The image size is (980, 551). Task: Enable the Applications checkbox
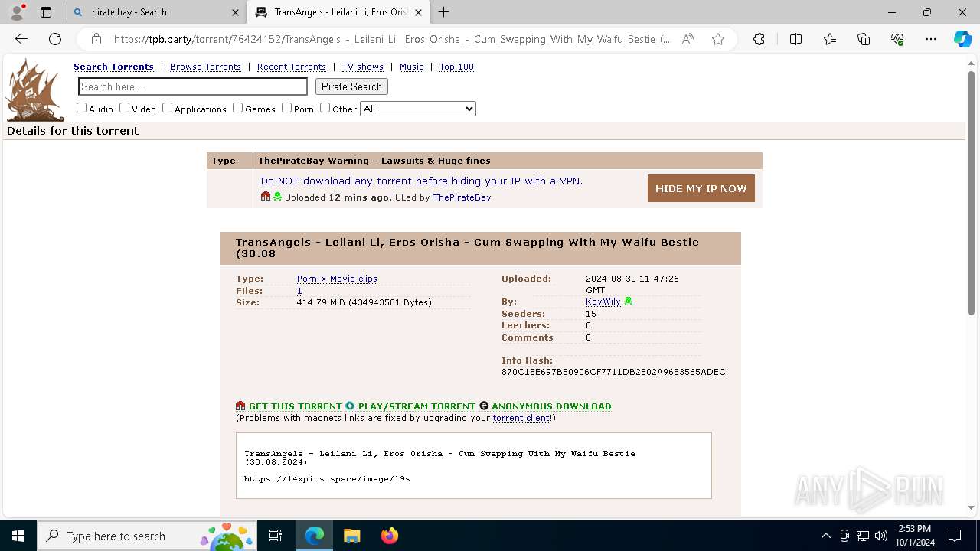coord(167,108)
